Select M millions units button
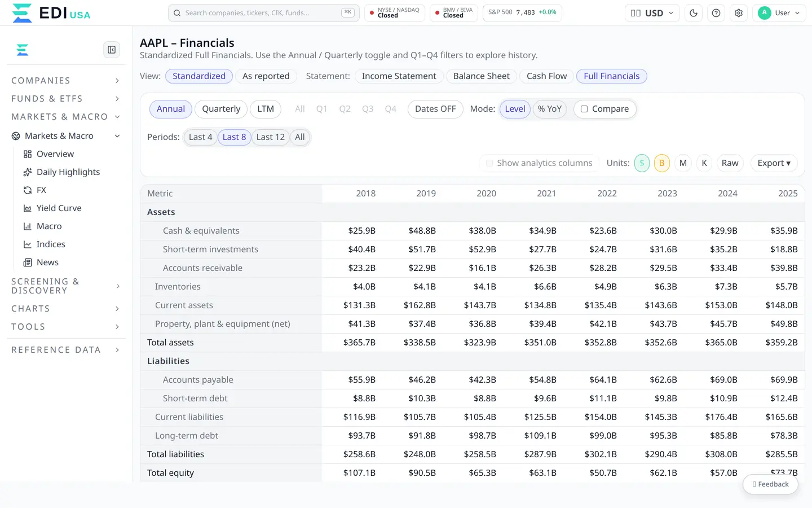 [x=683, y=163]
